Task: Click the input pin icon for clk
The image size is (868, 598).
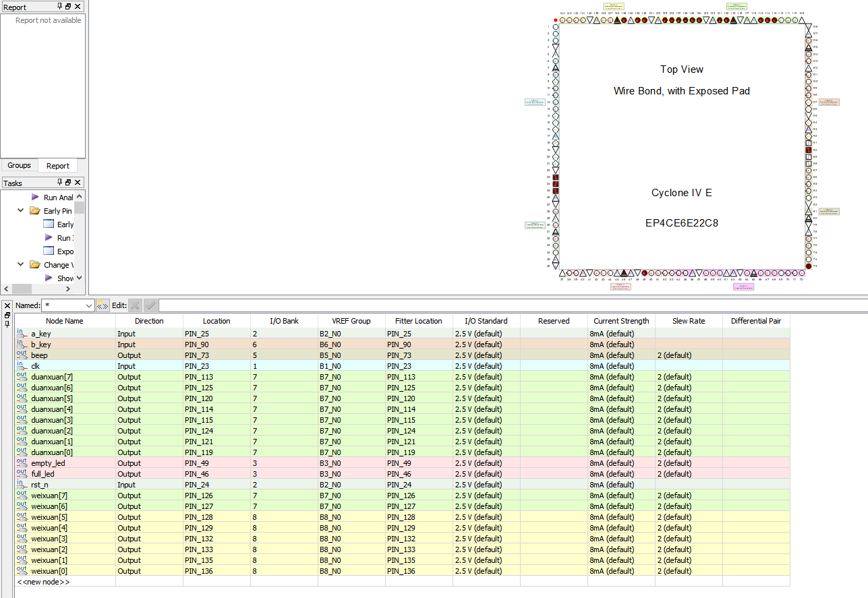Action: click(22, 365)
